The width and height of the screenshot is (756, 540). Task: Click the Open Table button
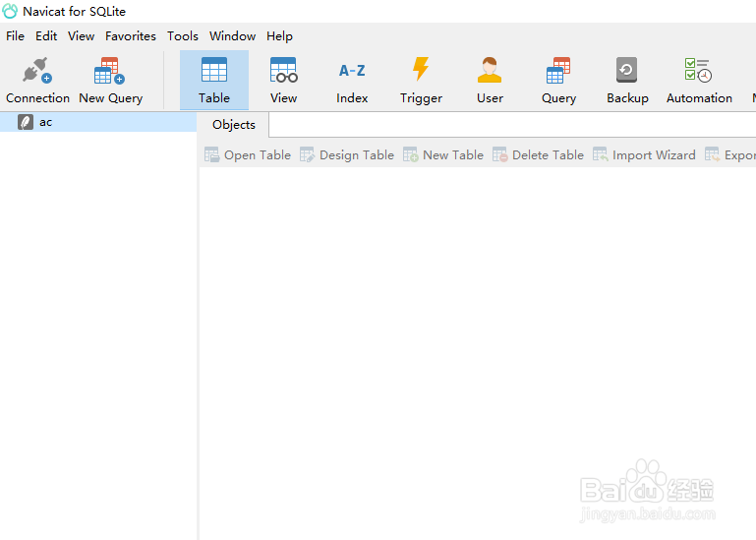(248, 154)
